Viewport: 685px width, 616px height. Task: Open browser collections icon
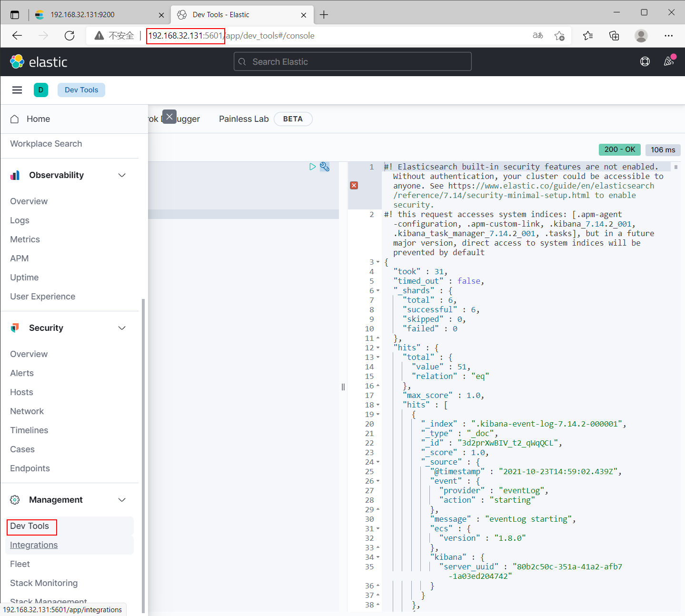pos(614,36)
